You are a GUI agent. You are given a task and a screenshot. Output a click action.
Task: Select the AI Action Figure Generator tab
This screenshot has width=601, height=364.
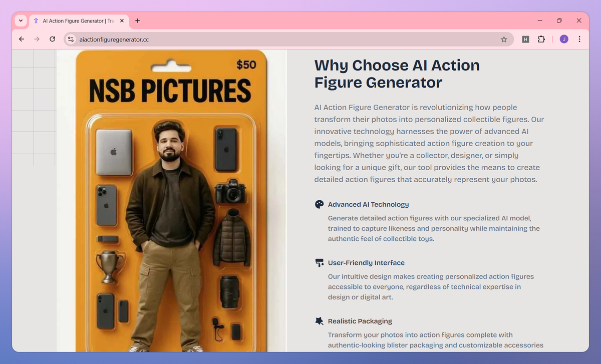coord(78,21)
